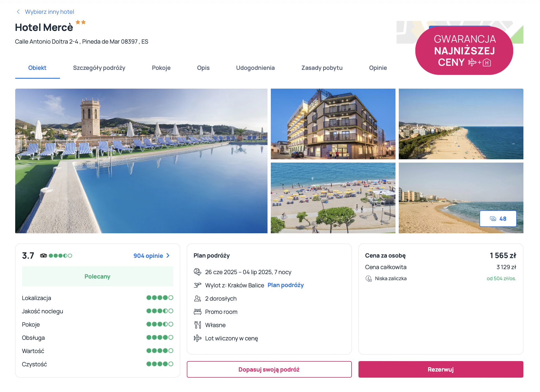The height and width of the screenshot is (392, 540).
Task: Click the Lokalizacja rating bubbles
Action: (160, 298)
